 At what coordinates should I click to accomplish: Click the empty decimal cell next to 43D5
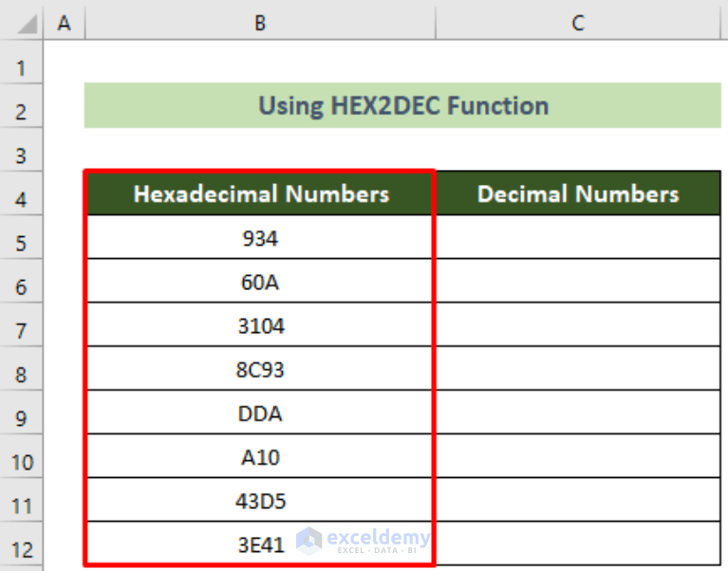click(578, 500)
